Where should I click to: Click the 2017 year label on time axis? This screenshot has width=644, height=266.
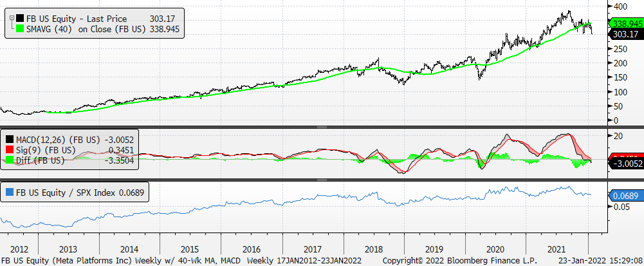tap(313, 249)
